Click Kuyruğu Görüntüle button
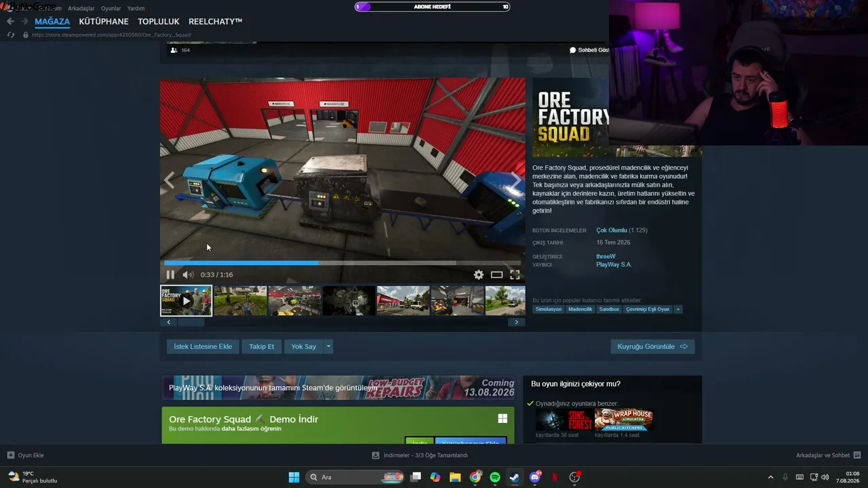This screenshot has height=488, width=868. tap(652, 346)
